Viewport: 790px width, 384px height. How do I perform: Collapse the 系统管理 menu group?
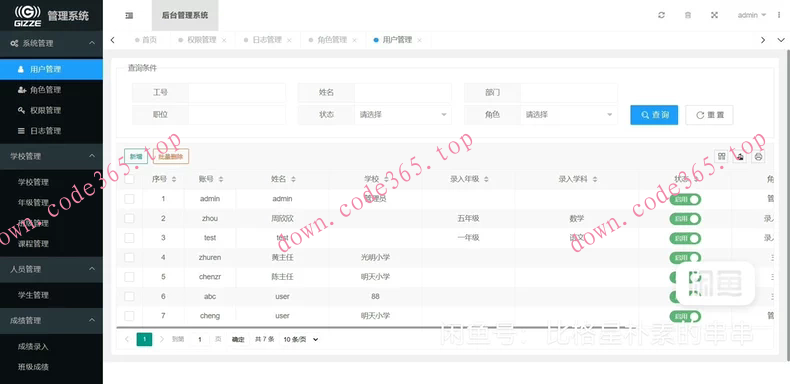[x=51, y=43]
